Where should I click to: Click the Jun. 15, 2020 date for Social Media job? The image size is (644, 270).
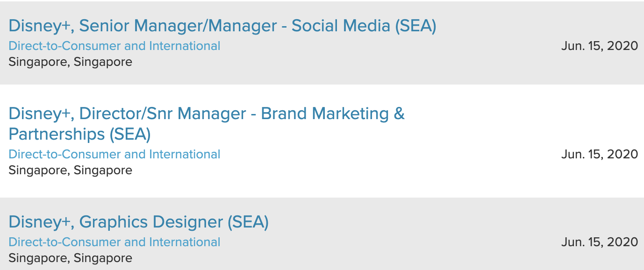tap(599, 46)
